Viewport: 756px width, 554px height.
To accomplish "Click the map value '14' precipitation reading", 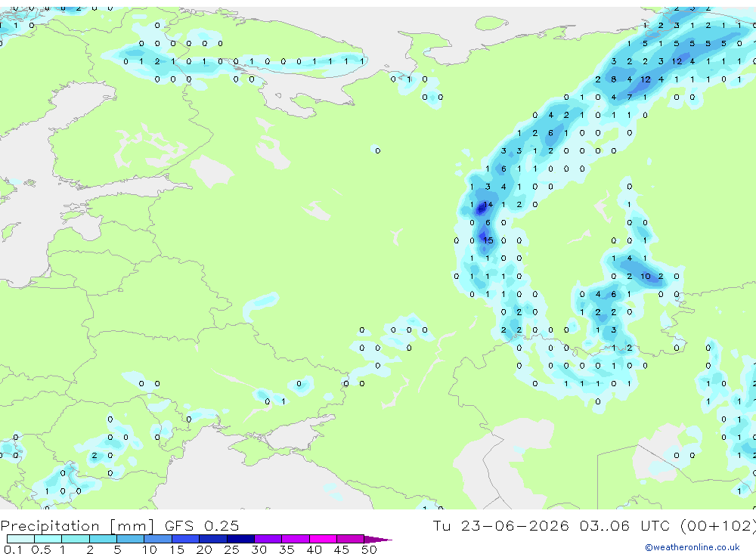I will click(x=488, y=204).
